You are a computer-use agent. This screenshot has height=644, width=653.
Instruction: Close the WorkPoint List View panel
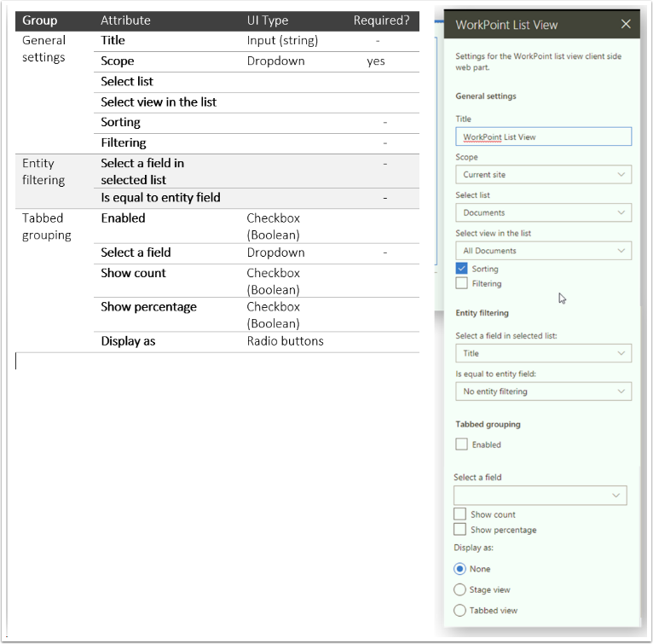(x=626, y=24)
